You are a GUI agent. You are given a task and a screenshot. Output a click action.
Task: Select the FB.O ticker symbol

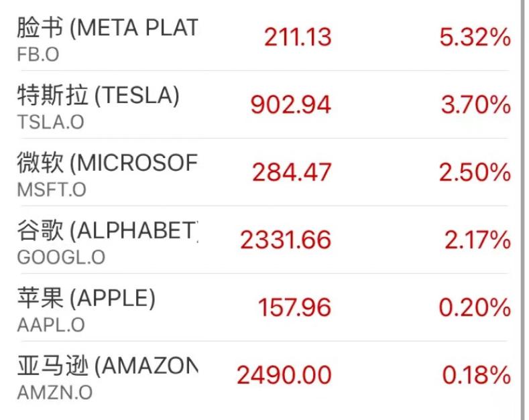(38, 54)
